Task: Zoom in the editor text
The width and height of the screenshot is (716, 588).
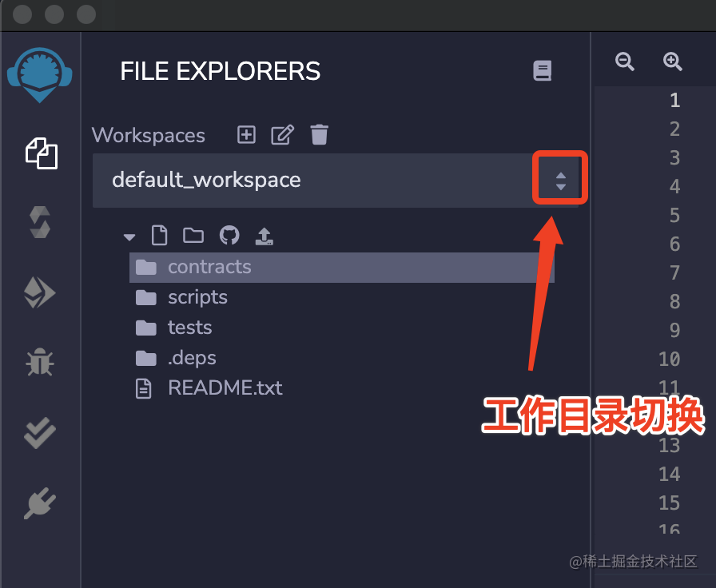Action: pos(672,62)
